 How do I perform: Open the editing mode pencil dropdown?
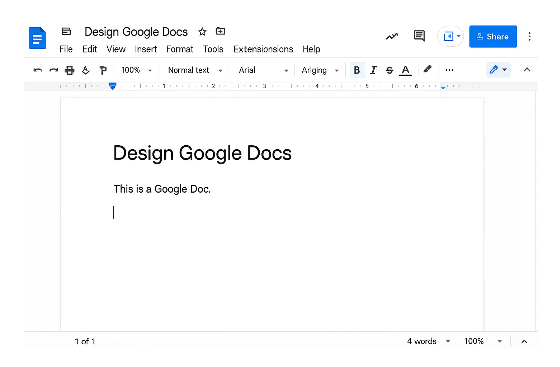coord(498,70)
